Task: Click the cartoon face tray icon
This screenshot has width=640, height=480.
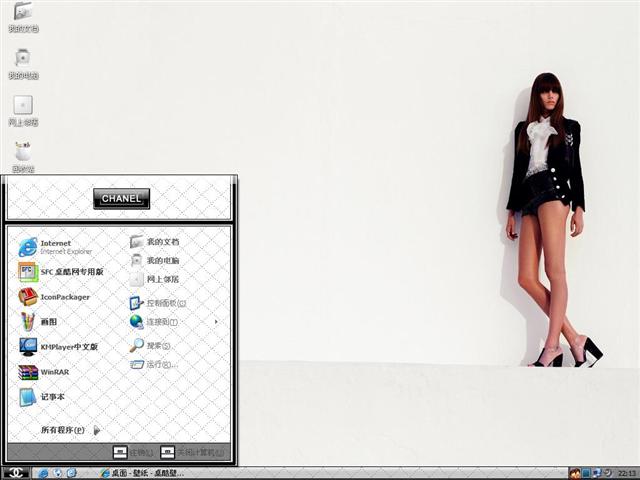Action: [x=575, y=473]
